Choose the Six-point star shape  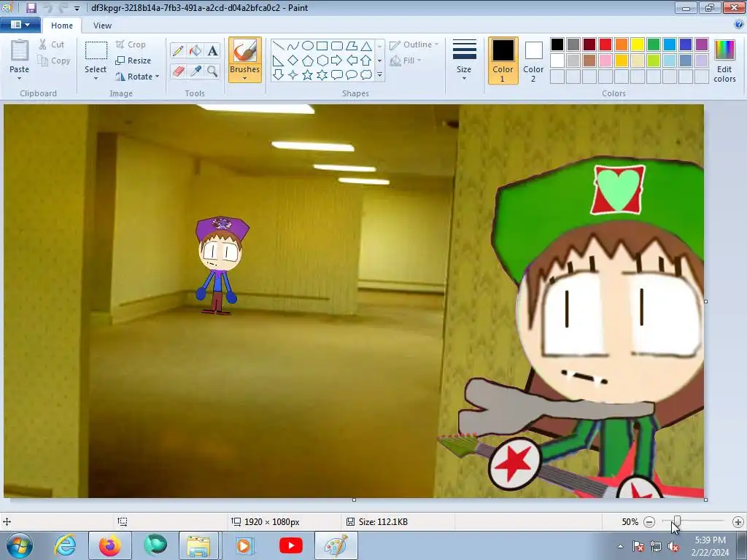pyautogui.click(x=322, y=75)
